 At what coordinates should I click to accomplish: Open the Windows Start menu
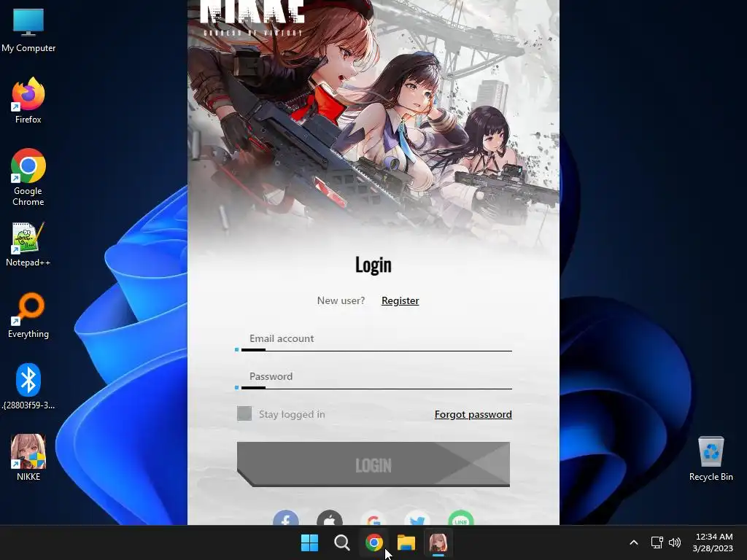309,542
